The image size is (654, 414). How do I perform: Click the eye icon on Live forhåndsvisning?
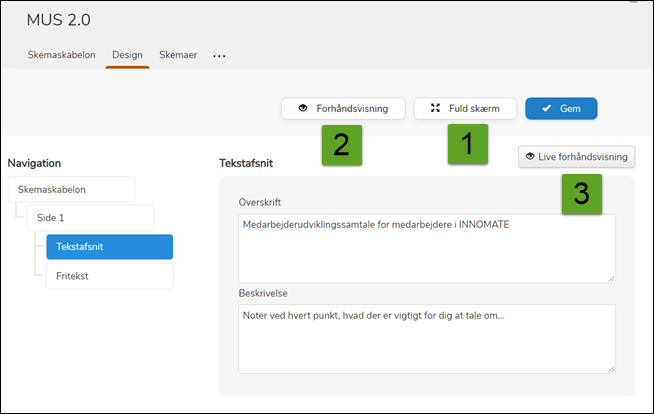(x=529, y=157)
